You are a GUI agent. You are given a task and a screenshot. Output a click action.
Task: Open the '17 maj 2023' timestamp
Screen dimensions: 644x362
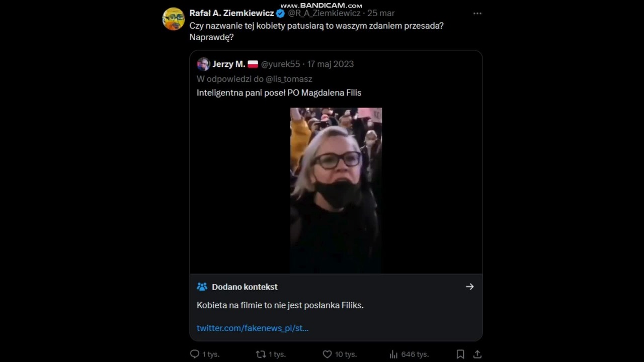coord(331,64)
